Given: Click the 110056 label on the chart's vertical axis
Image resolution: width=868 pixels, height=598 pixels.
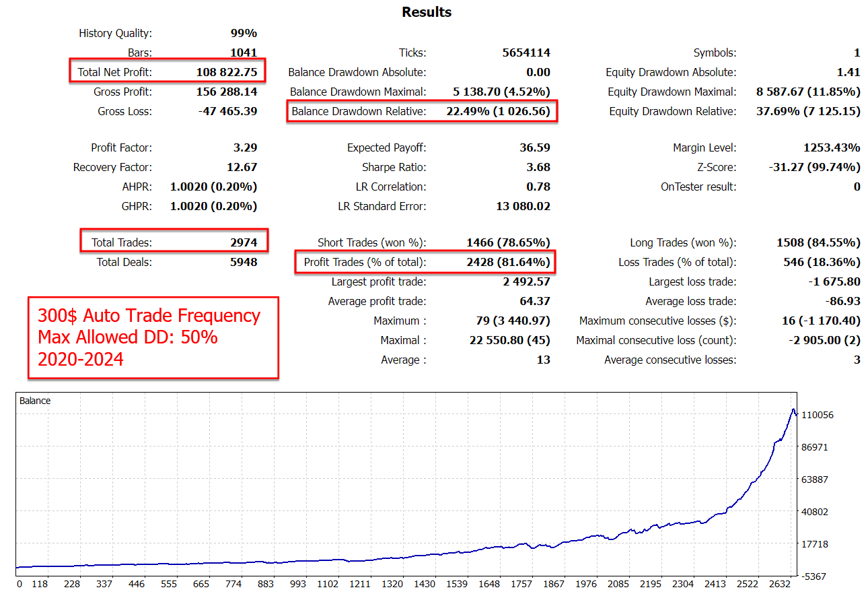Looking at the screenshot, I should coord(817,415).
